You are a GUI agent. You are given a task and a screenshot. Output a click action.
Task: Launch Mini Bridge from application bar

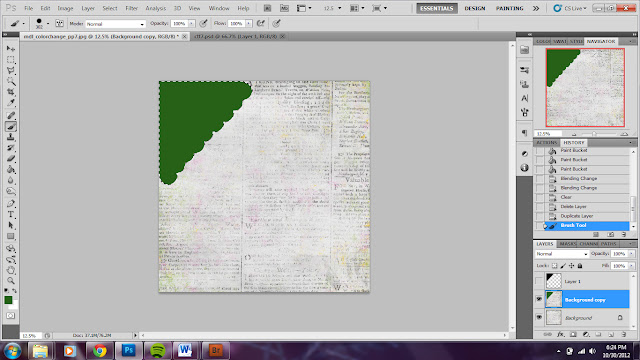pos(284,8)
